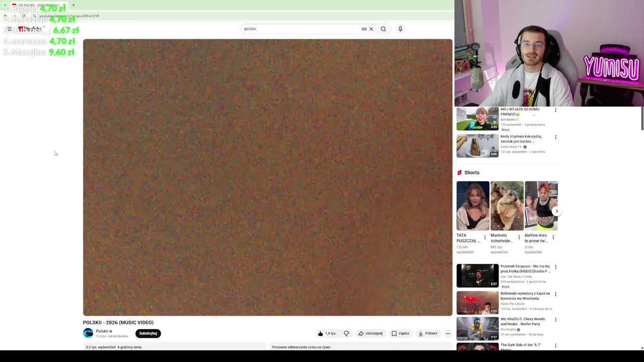Open options for The Dark Side of the 6-7 video
644x362 pixels.
tap(555, 346)
